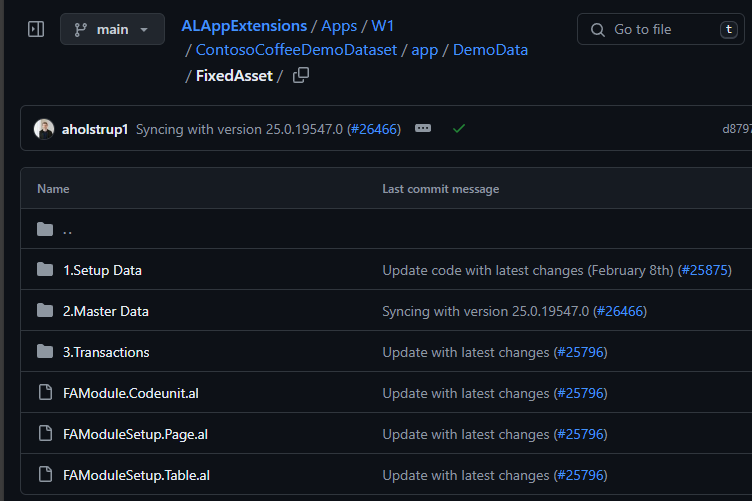Expand commit details with the ellipsis button
The width and height of the screenshot is (752, 501).
(x=423, y=128)
